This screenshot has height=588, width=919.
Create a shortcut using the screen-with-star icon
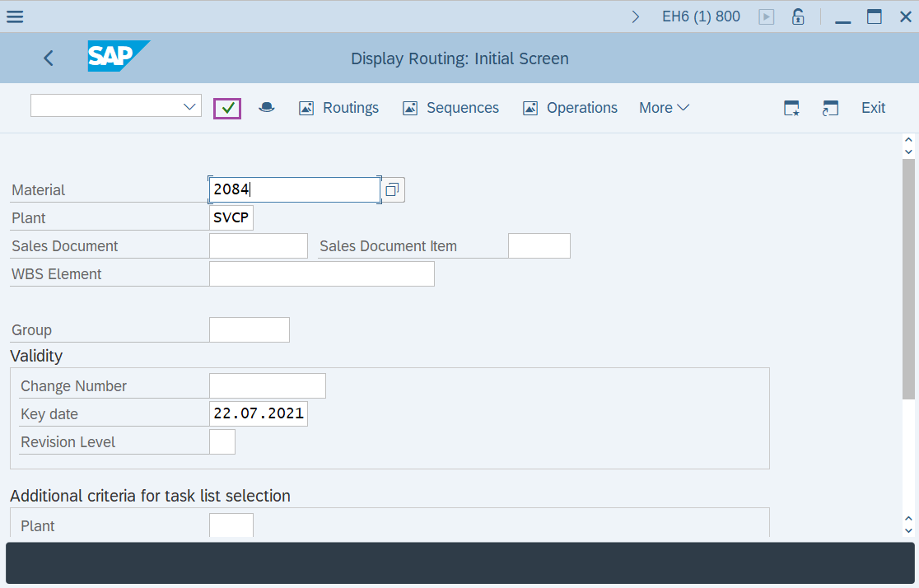791,108
